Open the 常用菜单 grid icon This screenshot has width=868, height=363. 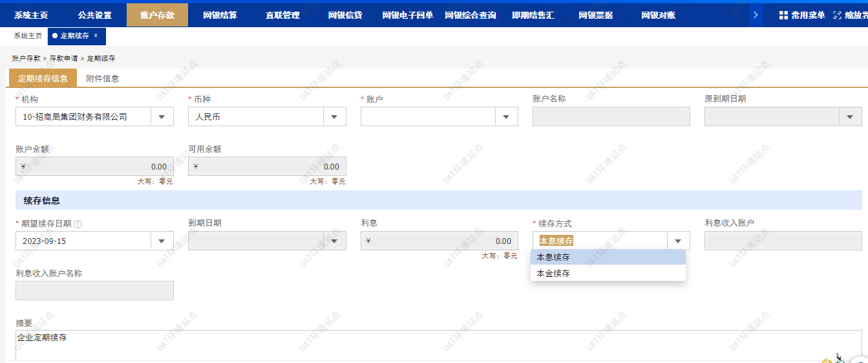coord(783,15)
